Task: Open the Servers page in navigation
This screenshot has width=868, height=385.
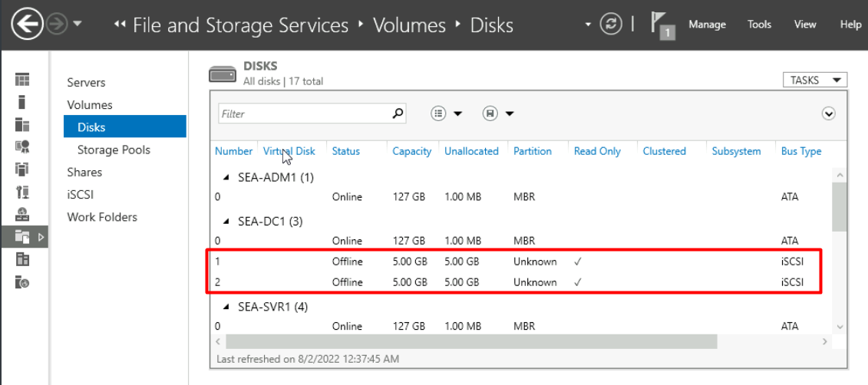Action: tap(87, 82)
